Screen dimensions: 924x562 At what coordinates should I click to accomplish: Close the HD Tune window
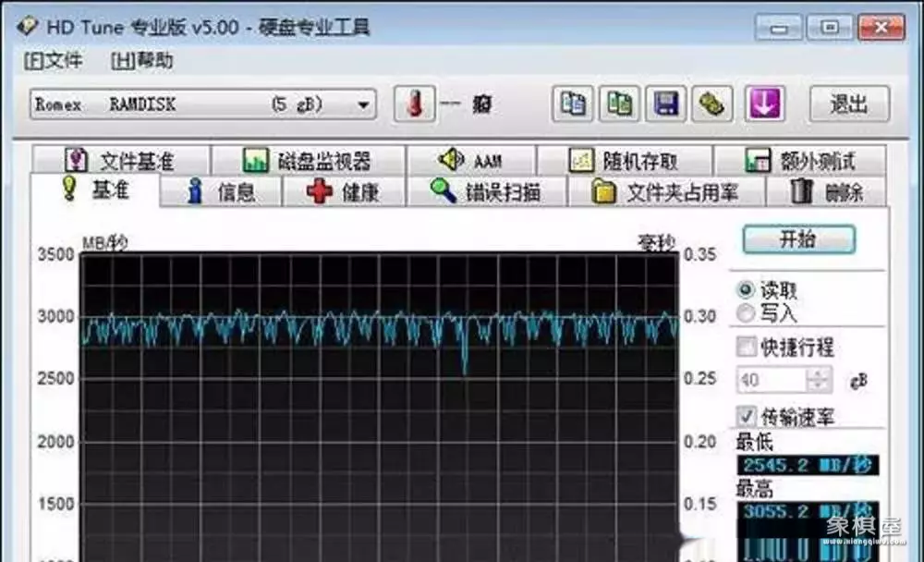pos(881,27)
